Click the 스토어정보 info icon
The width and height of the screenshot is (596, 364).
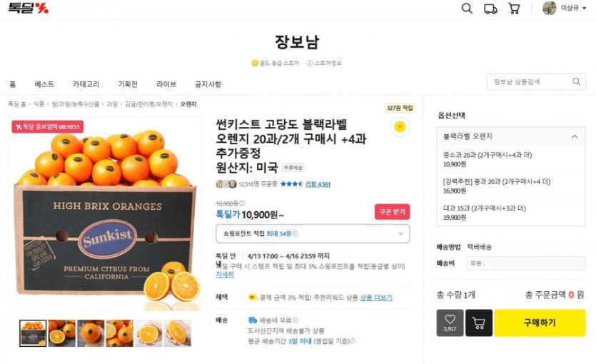(x=309, y=63)
